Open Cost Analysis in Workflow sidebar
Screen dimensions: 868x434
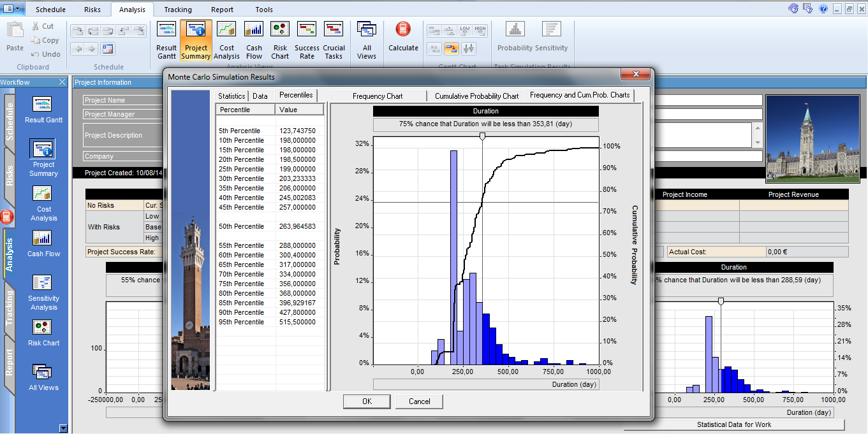pos(43,203)
